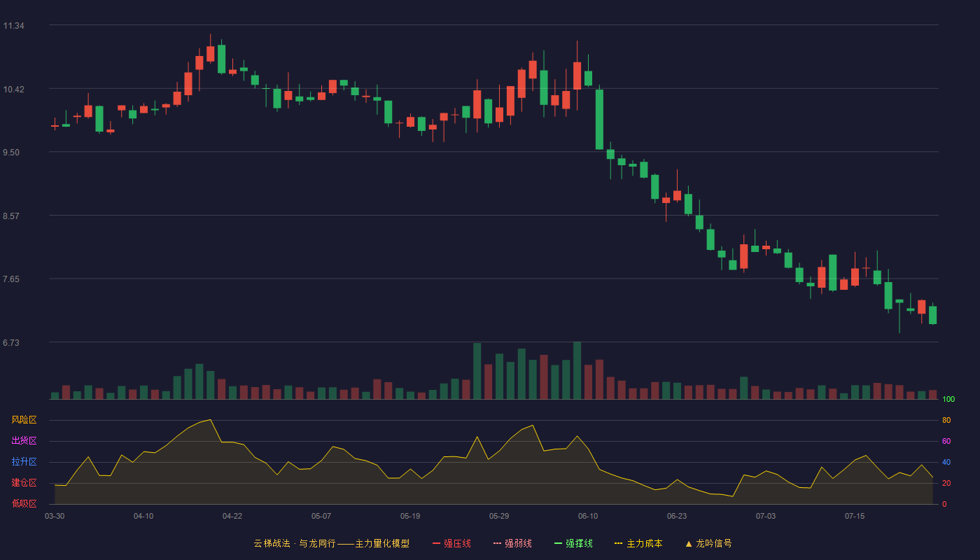The height and width of the screenshot is (560, 980).
Task: Select the 拉升区 zone label
Action: click(x=24, y=462)
